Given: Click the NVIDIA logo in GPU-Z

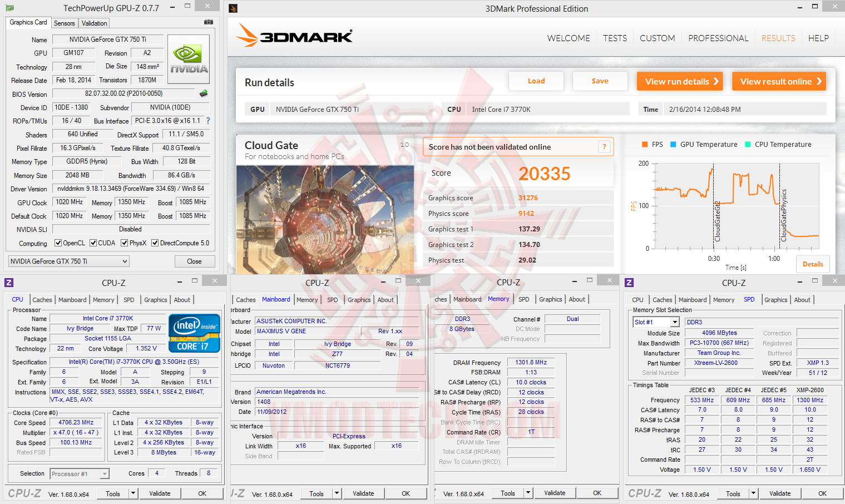Looking at the screenshot, I should (189, 60).
